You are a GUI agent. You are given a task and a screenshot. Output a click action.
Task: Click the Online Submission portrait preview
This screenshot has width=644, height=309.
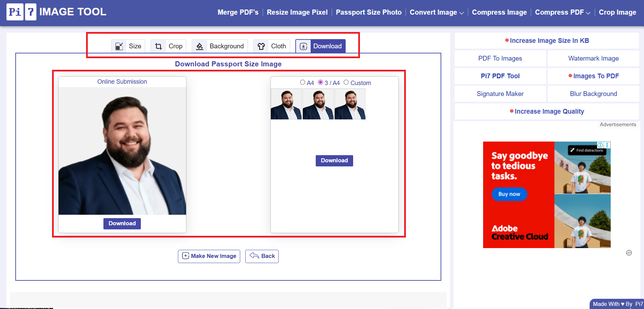pyautogui.click(x=122, y=151)
